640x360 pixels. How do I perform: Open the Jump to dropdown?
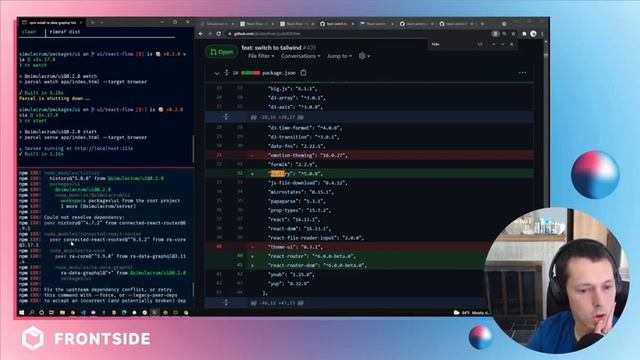point(339,56)
